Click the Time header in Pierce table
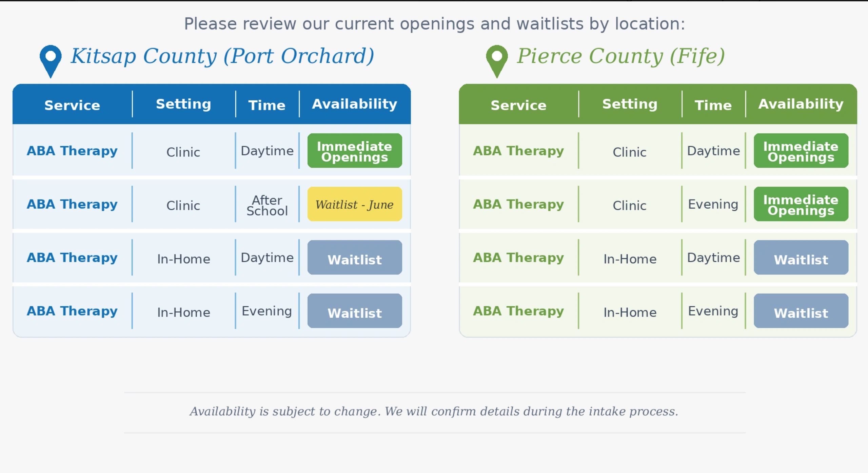Screen dimensions: 868x473 coord(713,105)
